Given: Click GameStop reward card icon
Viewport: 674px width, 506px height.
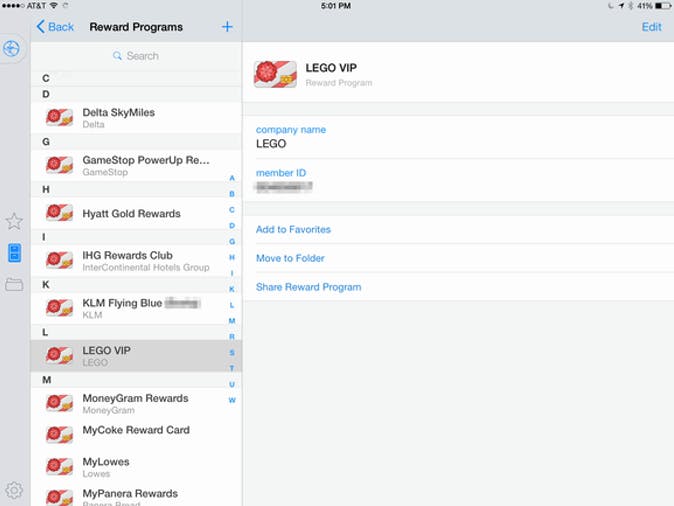Looking at the screenshot, I should 59,165.
